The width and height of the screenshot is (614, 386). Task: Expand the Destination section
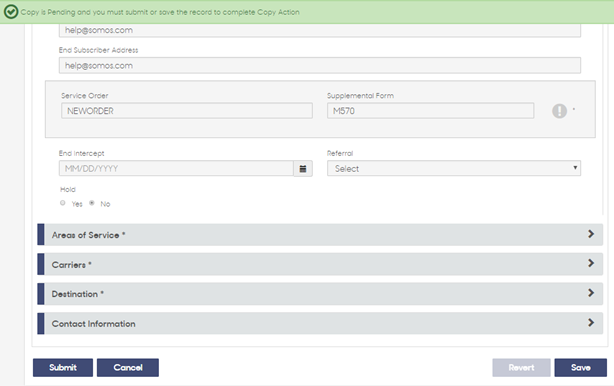pyautogui.click(x=320, y=294)
